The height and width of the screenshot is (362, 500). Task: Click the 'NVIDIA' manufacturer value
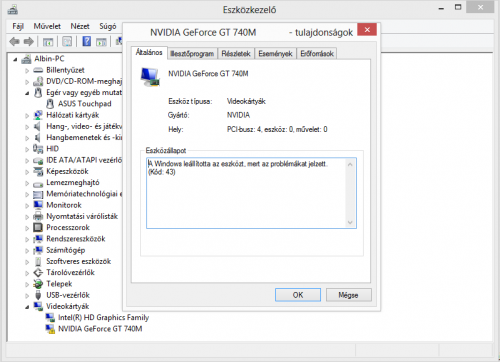pos(238,115)
